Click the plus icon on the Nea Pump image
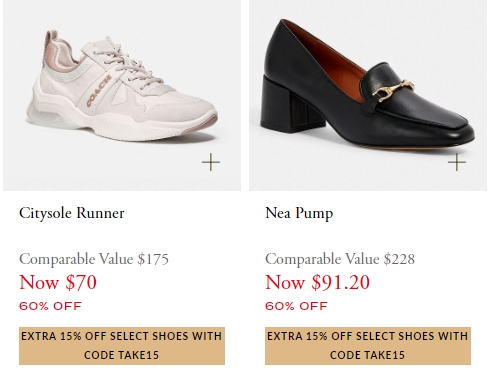Image resolution: width=488 pixels, height=374 pixels. pyautogui.click(x=457, y=162)
